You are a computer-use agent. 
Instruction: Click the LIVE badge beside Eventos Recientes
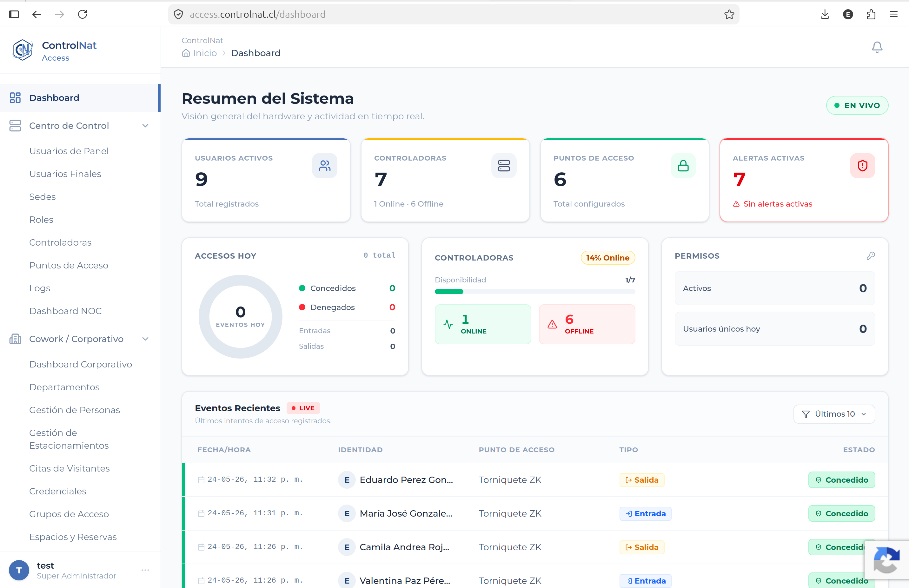[x=303, y=408]
